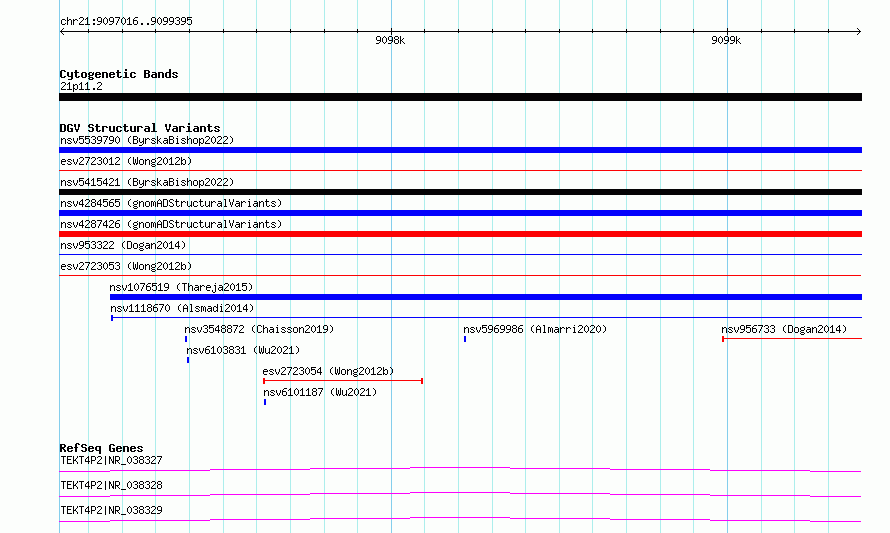
Task: Click the right arrow at ruler end
Action: pos(859,32)
